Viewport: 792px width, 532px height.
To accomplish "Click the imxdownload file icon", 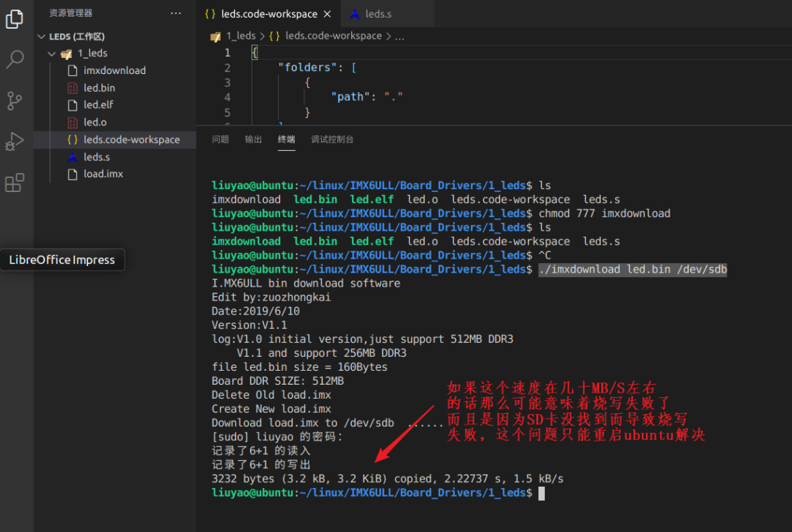I will tap(73, 70).
